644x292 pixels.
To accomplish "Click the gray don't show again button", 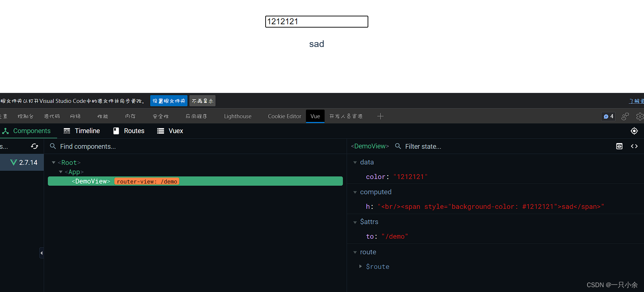I will (x=202, y=101).
